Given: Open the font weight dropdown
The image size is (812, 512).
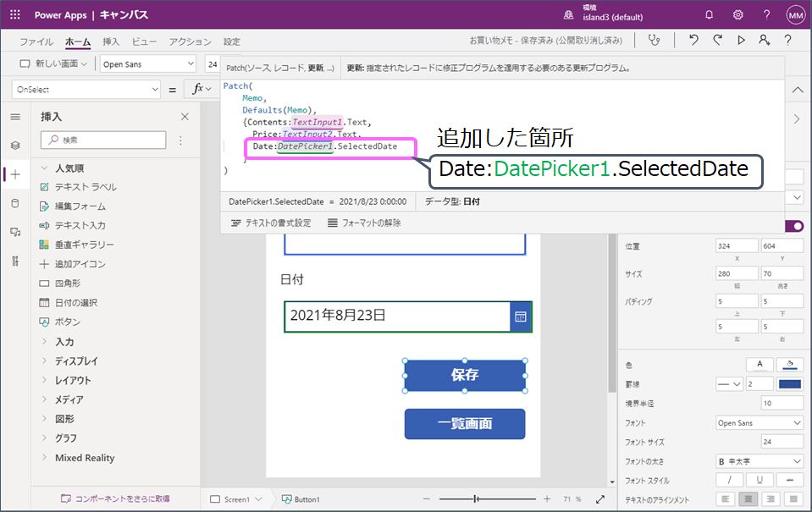Looking at the screenshot, I should 760,460.
